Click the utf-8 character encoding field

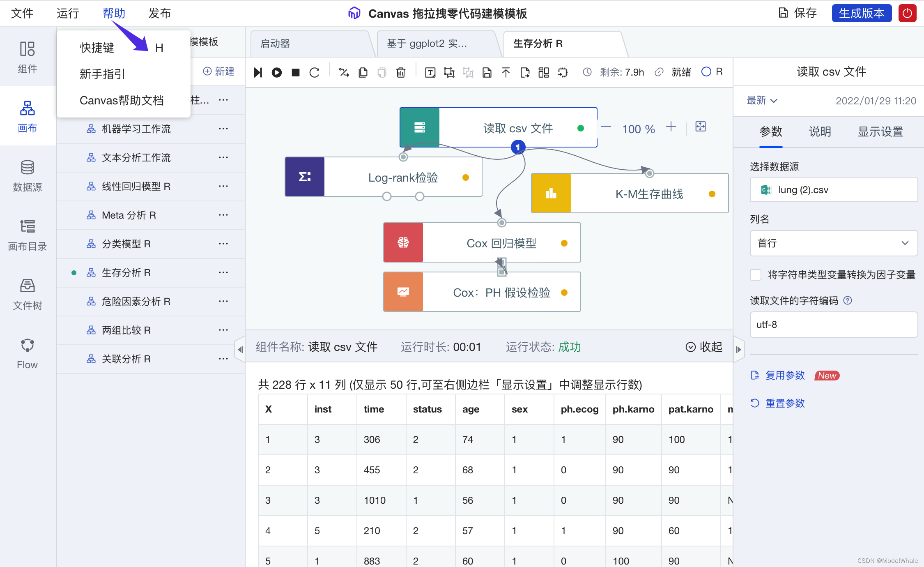[x=834, y=325]
